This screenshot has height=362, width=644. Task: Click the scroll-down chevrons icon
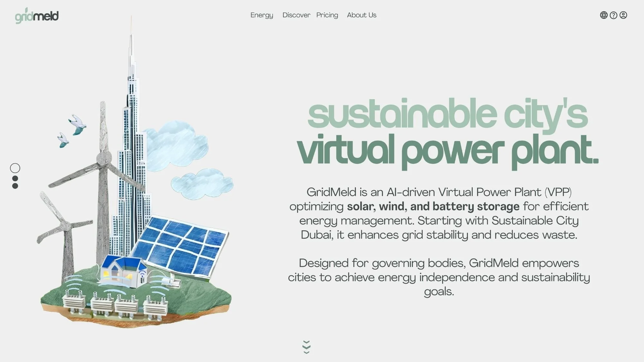[x=307, y=347]
